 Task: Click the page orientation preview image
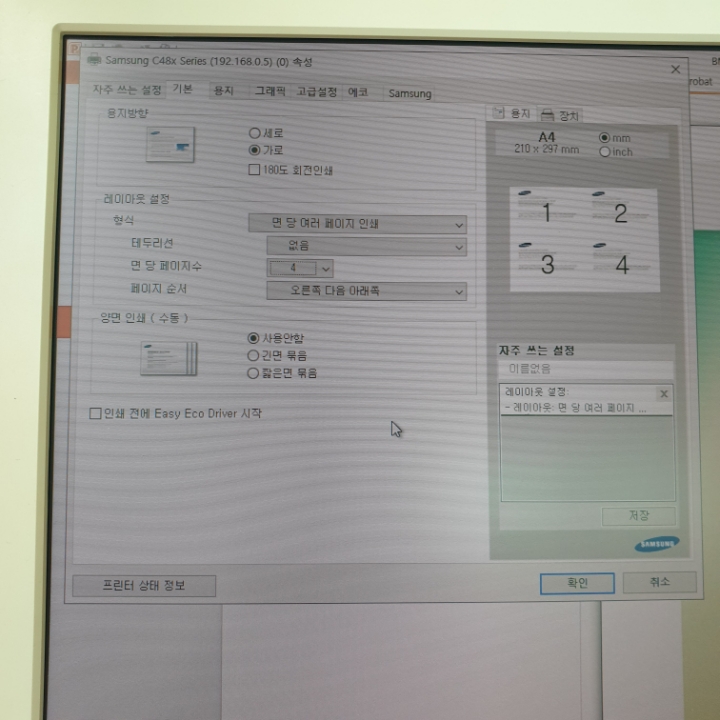point(170,145)
